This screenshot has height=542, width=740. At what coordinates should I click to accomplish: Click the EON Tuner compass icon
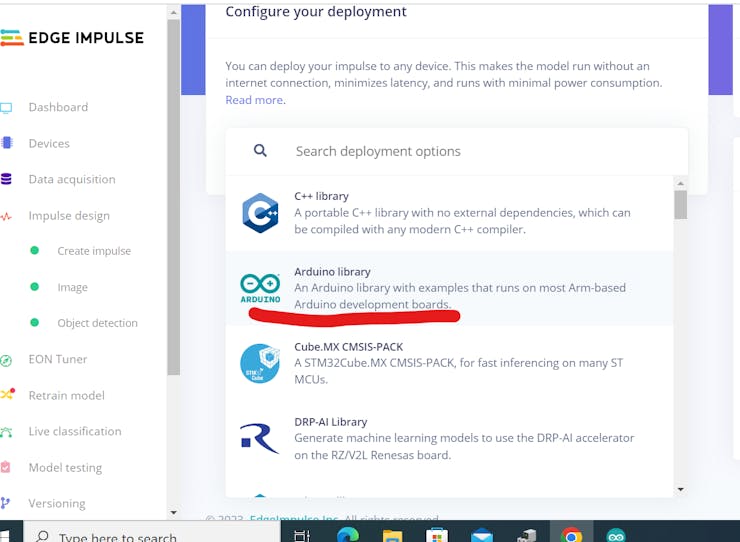click(x=6, y=360)
